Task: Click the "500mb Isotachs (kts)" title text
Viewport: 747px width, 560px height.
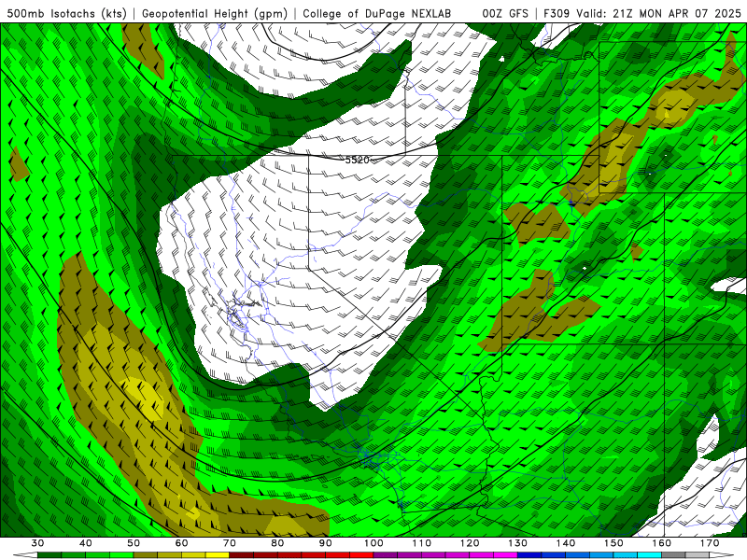Action: 66,13
